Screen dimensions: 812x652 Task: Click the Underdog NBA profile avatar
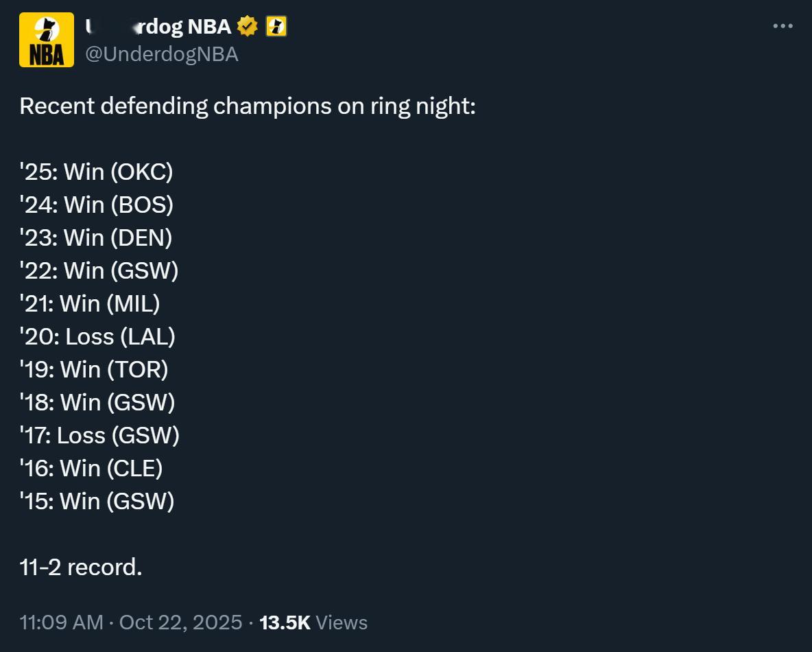(x=46, y=40)
